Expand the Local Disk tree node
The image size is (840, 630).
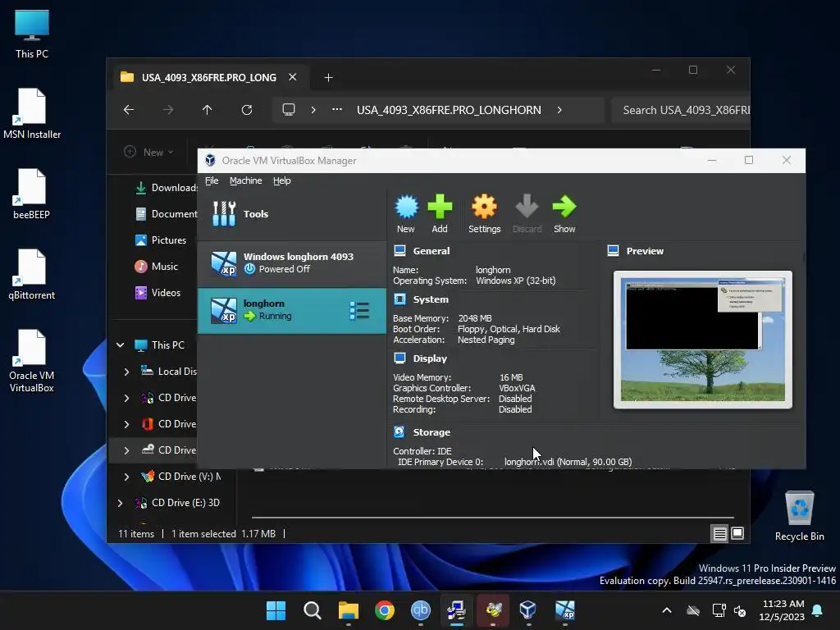[x=126, y=372]
